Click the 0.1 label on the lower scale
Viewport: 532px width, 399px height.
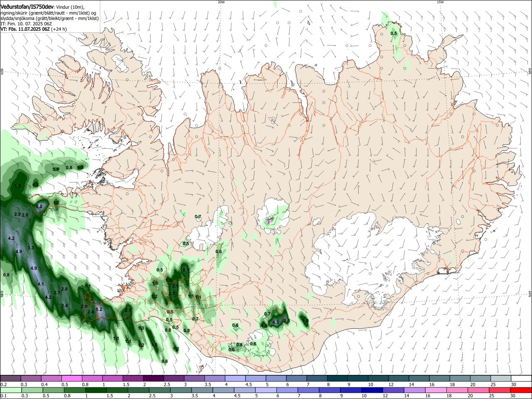3,396
